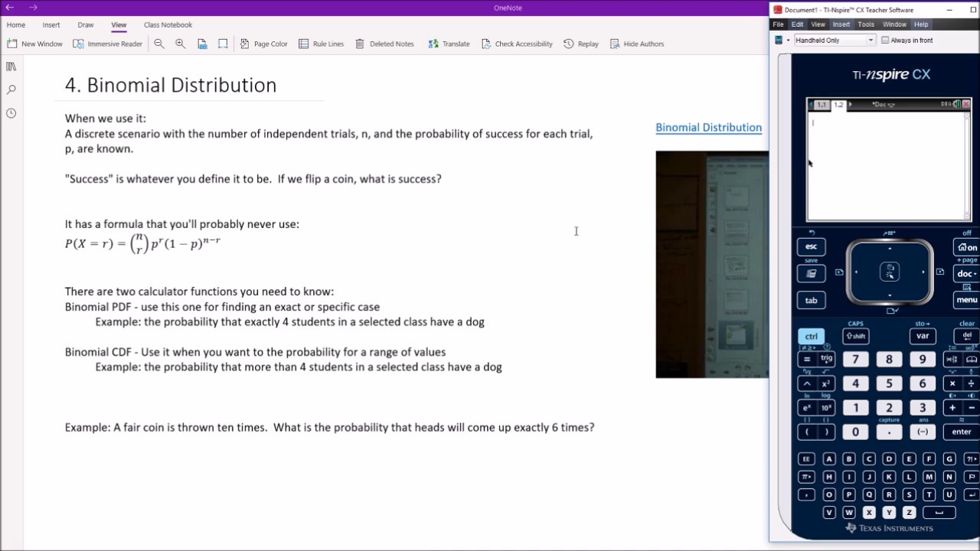
Task: Open TI-Nspire File menu
Action: (x=778, y=24)
